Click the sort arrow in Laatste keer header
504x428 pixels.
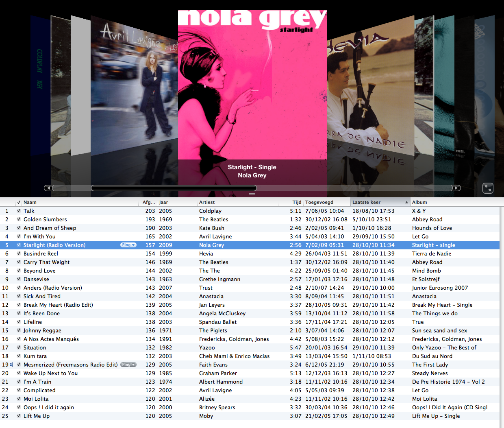click(406, 202)
